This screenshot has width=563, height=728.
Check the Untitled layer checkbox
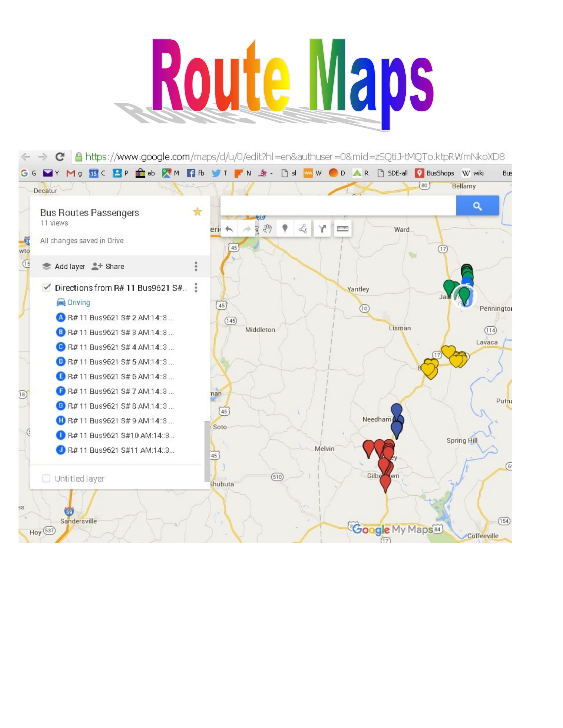click(x=46, y=479)
